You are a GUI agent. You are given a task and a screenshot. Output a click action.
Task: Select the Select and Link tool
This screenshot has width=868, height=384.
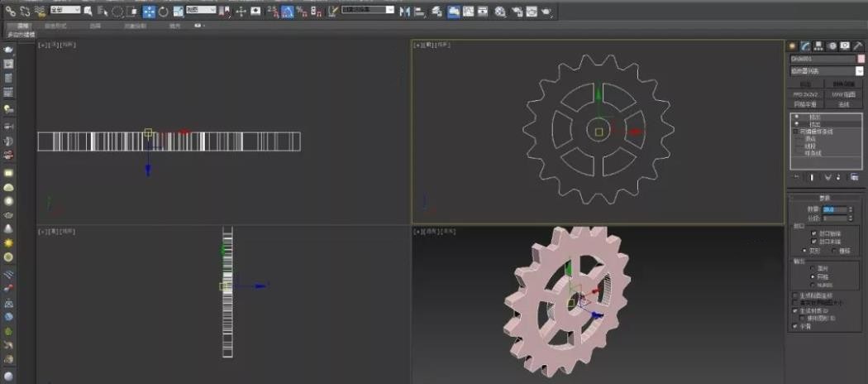(11, 11)
